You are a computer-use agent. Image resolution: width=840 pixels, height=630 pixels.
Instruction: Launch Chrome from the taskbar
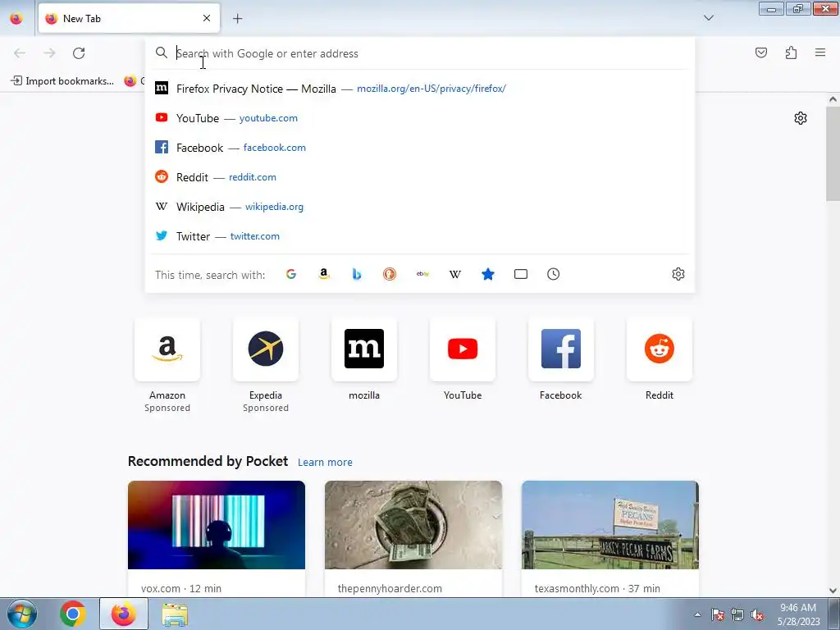click(73, 614)
